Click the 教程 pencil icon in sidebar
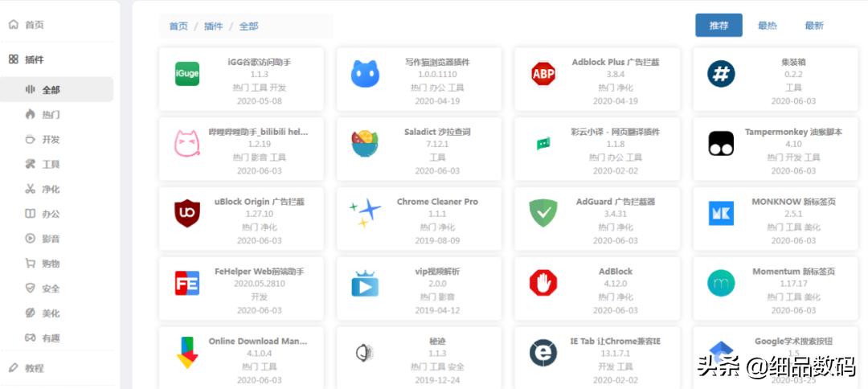Image resolution: width=868 pixels, height=389 pixels. coord(14,368)
